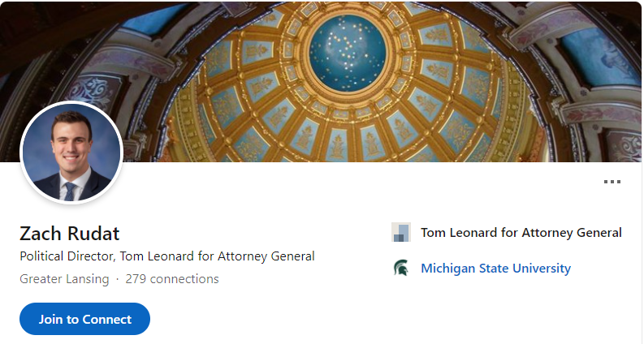Screen dimensions: 644x344
Task: Open the three-dot more options menu
Action: pyautogui.click(x=612, y=182)
